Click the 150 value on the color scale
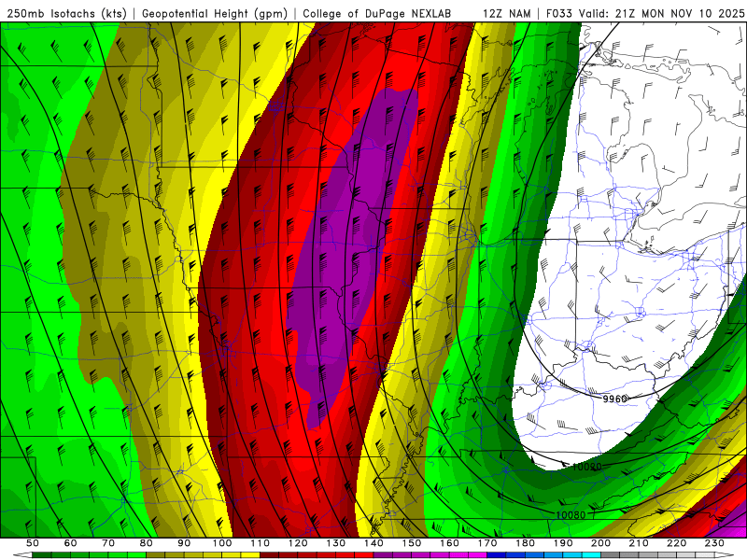 412,543
